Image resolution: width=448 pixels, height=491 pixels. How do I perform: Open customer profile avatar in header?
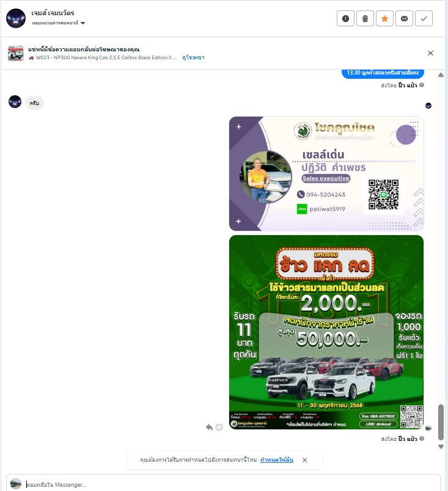tap(16, 18)
